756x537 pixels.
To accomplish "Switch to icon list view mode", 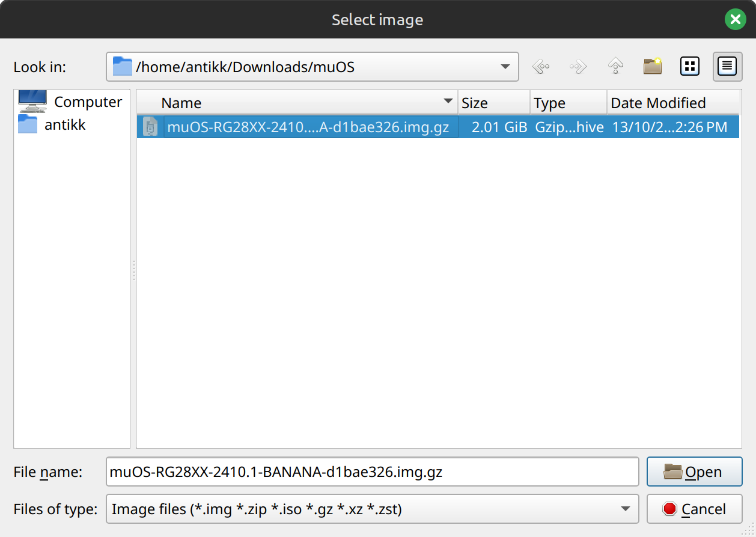I will (x=690, y=66).
